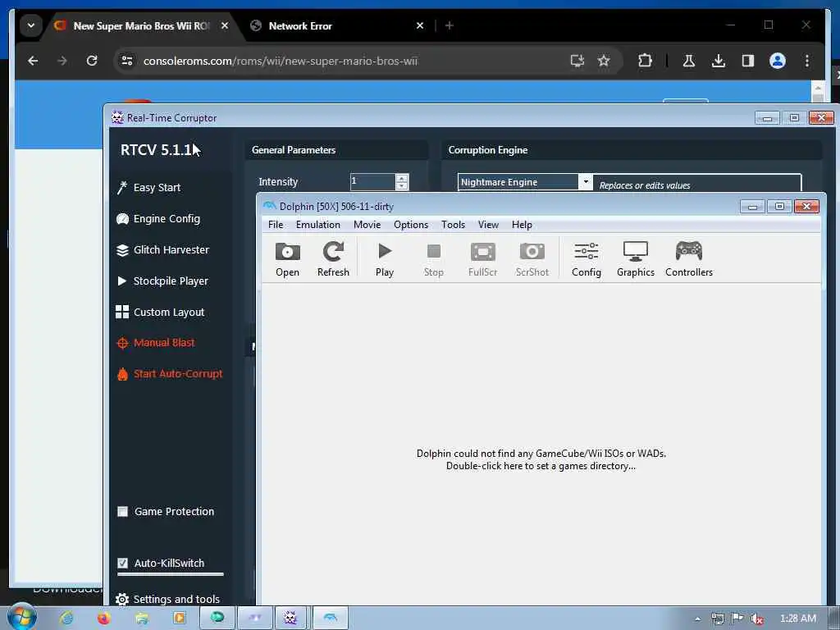This screenshot has width=840, height=630.
Task: Open the Windows Start menu
Action: [22, 618]
